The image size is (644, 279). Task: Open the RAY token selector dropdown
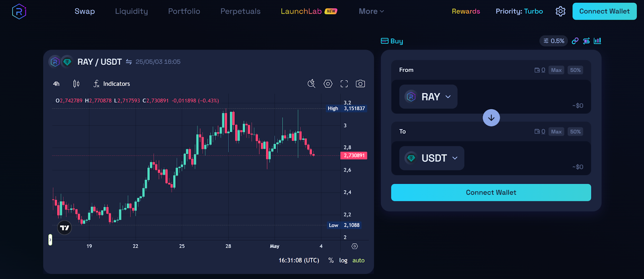point(428,96)
